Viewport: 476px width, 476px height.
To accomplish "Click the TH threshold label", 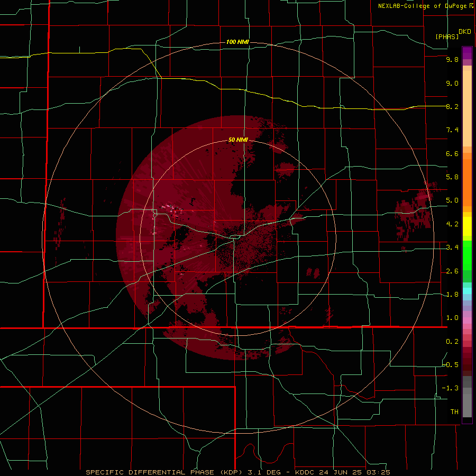I will click(x=454, y=412).
